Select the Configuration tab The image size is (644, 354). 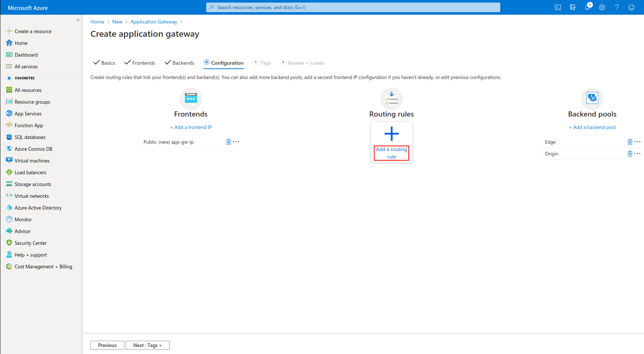(x=223, y=63)
